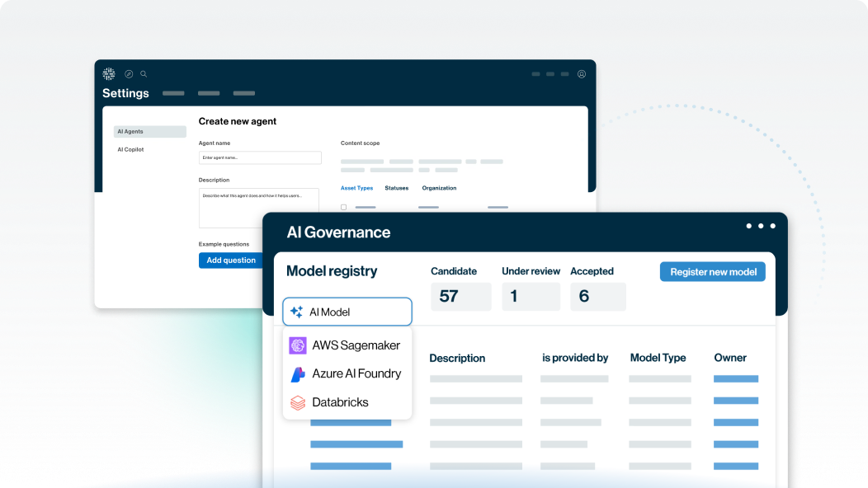This screenshot has width=868, height=488.
Task: Click the Agent name input field
Action: click(260, 157)
